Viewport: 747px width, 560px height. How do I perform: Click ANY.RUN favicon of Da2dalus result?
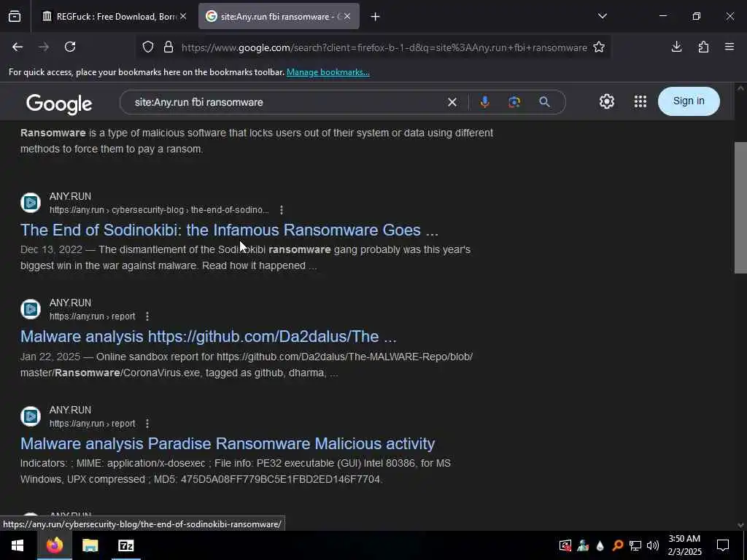31,309
